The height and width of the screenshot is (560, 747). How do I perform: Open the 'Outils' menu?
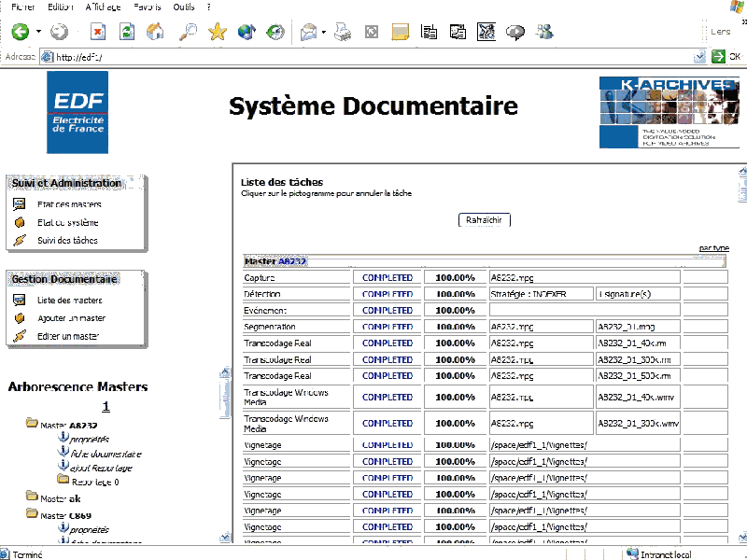click(183, 7)
